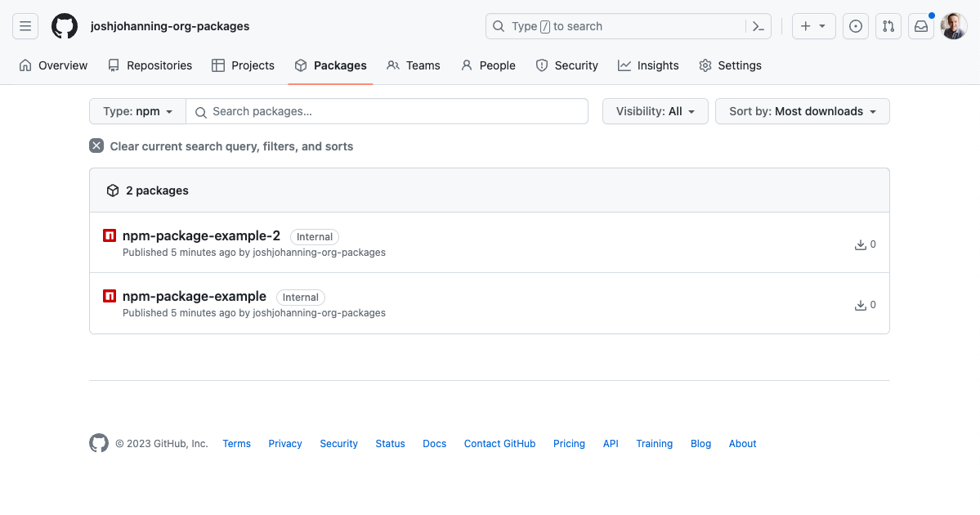This screenshot has width=980, height=515.
Task: Click inside the Search packages input field
Action: click(x=386, y=111)
